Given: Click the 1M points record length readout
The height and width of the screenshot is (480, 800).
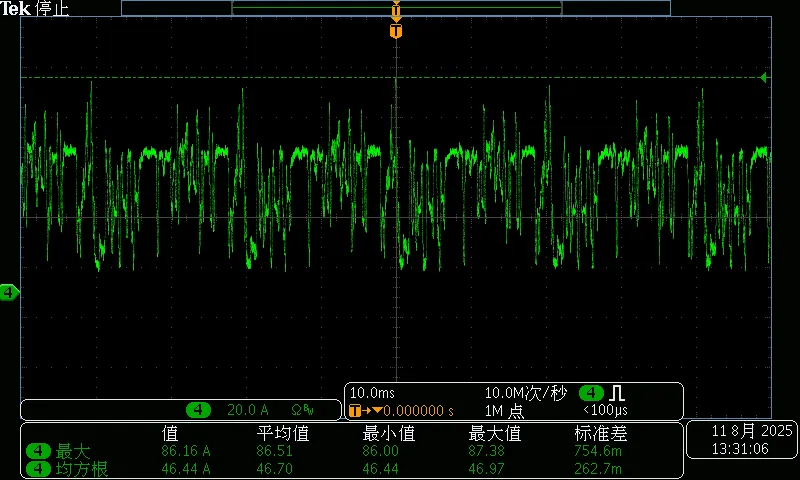Looking at the screenshot, I should [x=504, y=411].
